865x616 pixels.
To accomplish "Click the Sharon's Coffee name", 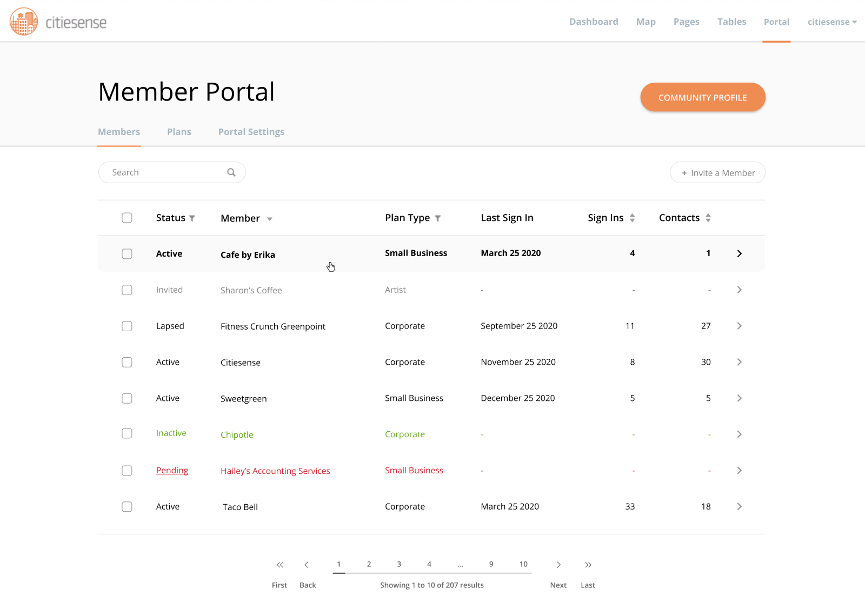I will click(251, 290).
